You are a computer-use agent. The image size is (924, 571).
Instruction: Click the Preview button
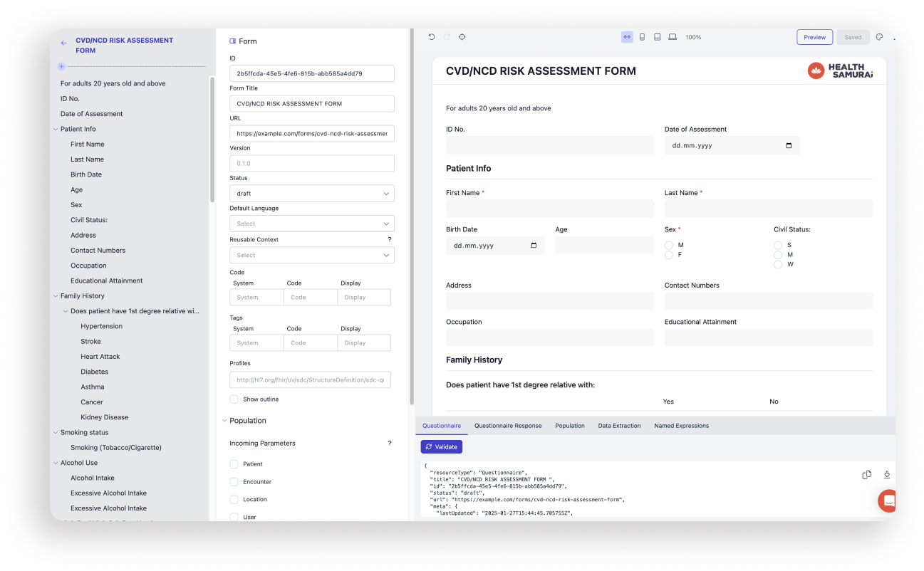(814, 37)
